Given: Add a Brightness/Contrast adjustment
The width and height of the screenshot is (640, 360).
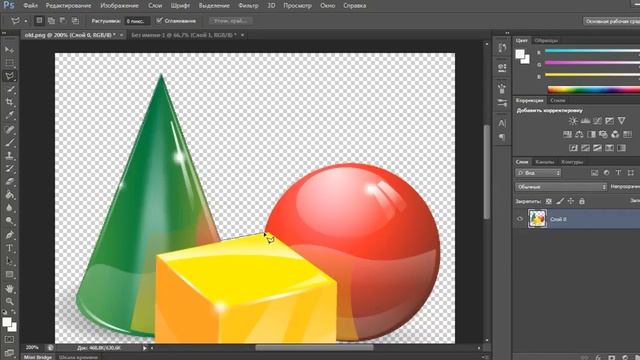Looking at the screenshot, I should (573, 121).
